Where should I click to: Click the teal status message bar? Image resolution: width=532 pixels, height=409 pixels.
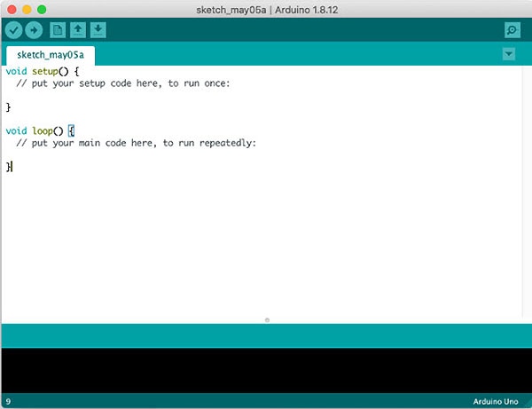pyautogui.click(x=266, y=335)
